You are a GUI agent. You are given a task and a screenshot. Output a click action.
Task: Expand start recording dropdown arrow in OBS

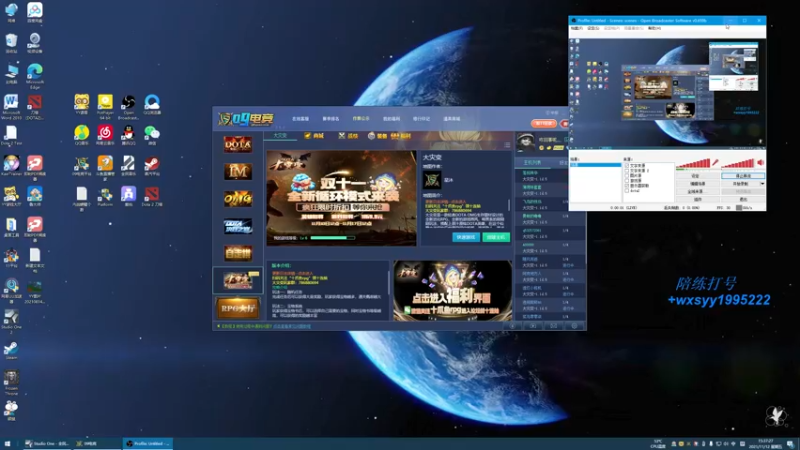coord(762,184)
